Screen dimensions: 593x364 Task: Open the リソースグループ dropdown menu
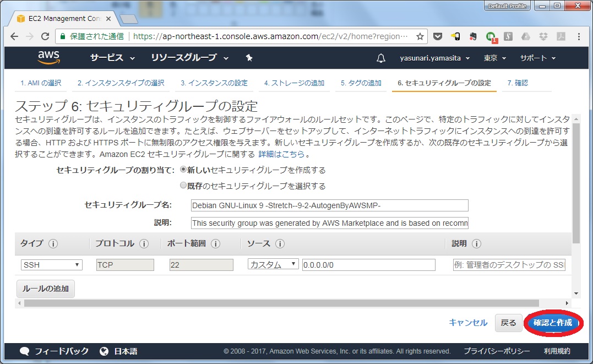coord(189,58)
